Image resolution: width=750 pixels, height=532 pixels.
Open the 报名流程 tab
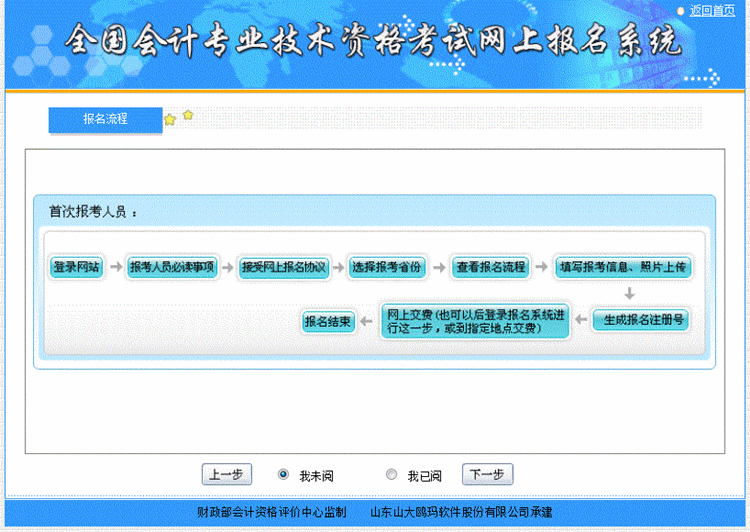pyautogui.click(x=105, y=119)
